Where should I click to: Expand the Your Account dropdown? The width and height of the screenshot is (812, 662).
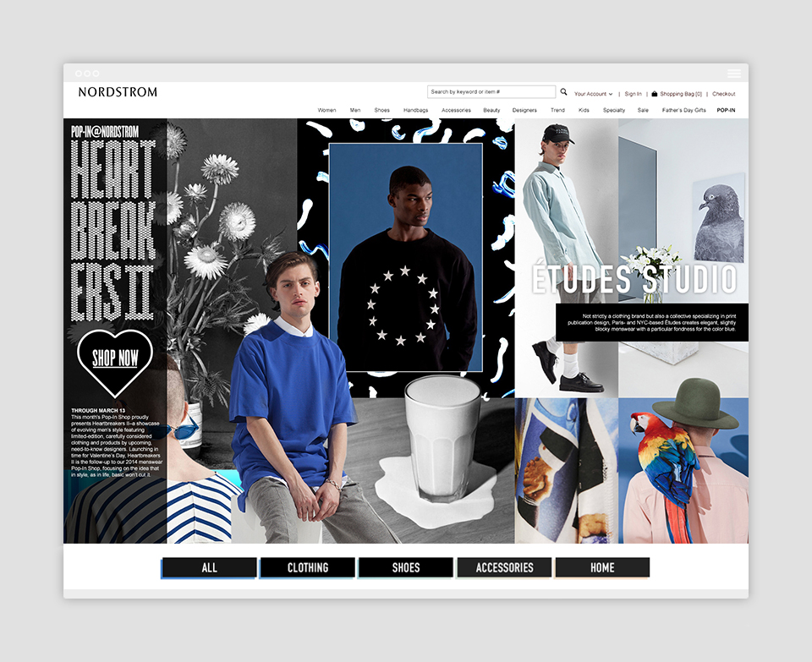point(593,94)
